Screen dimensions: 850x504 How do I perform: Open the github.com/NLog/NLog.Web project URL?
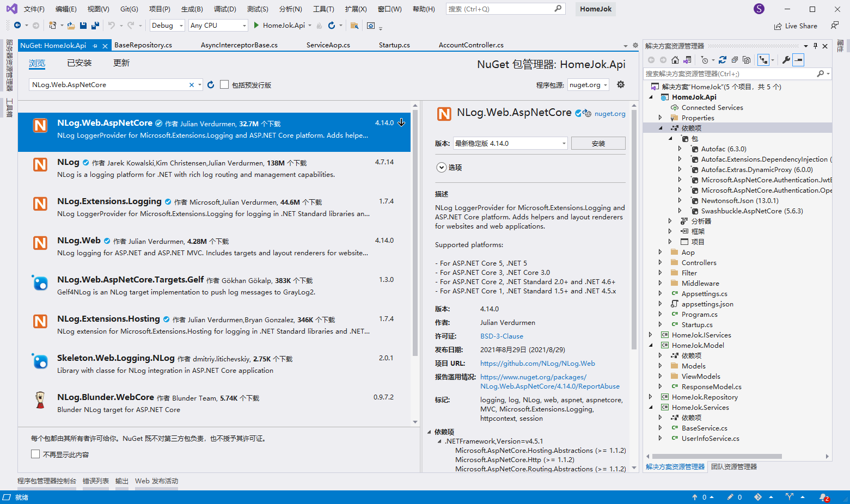click(x=537, y=364)
